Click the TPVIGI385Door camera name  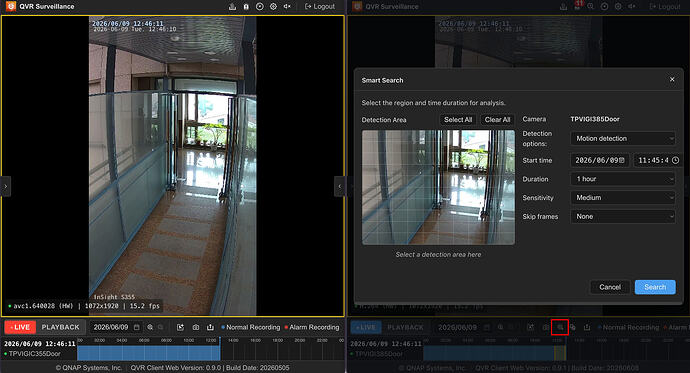point(595,119)
